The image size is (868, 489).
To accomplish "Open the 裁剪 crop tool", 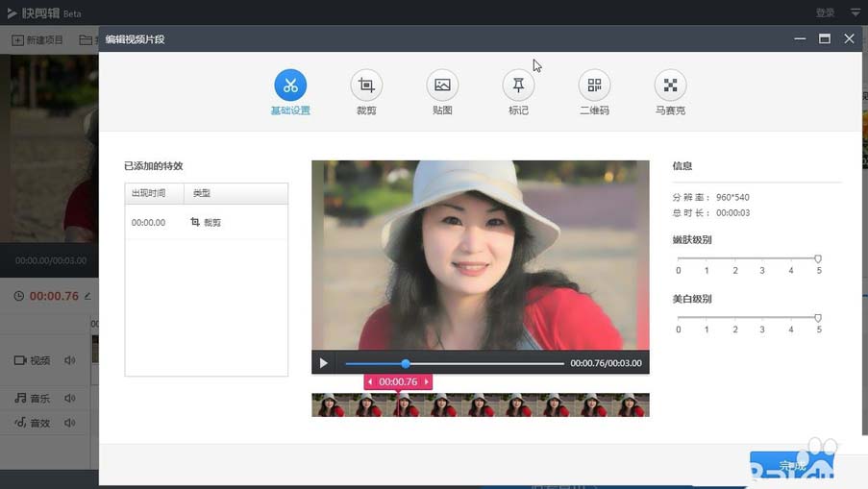I will click(366, 86).
